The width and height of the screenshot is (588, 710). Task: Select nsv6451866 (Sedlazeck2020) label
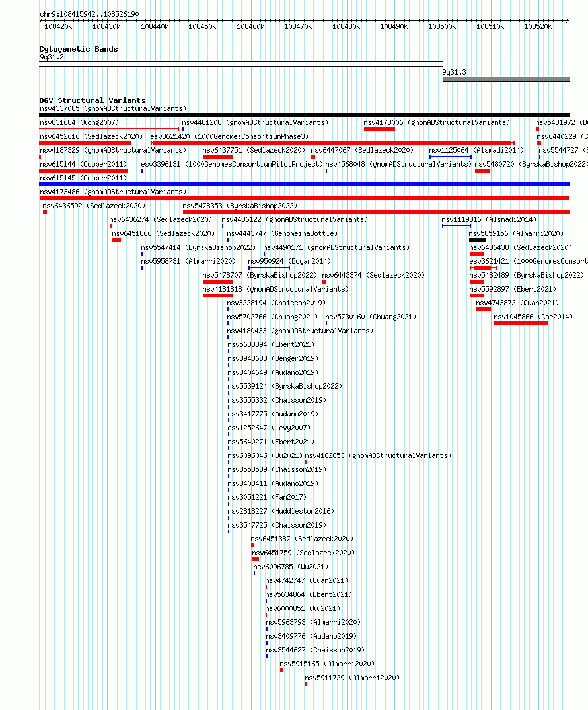point(163,234)
